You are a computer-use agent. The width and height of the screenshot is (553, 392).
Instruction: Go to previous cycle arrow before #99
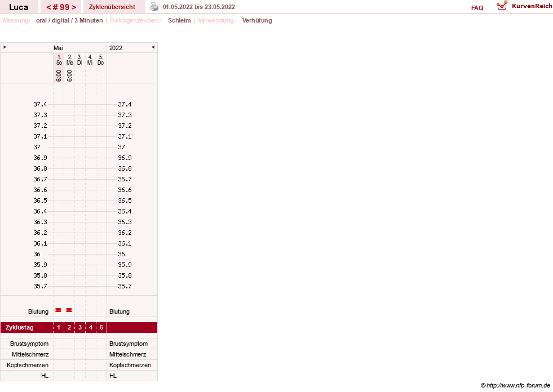coord(48,7)
